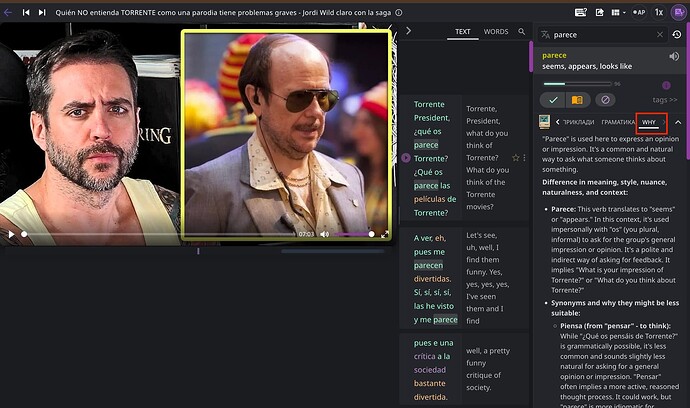Mark parece as learning with book icon

577,100
